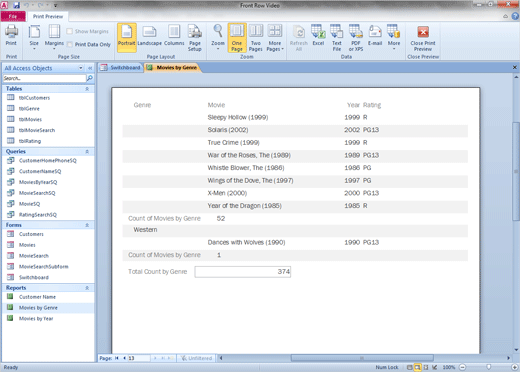Click the current page number field

coord(139,358)
